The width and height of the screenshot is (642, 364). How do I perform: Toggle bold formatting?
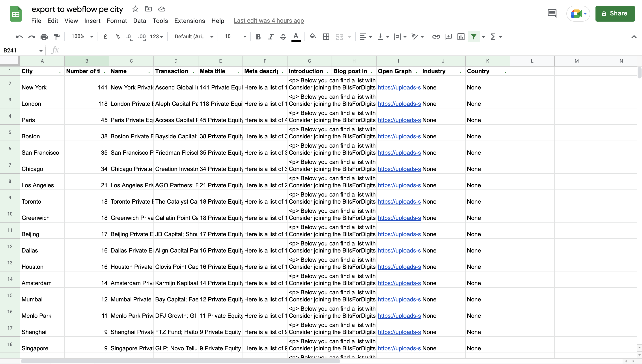click(x=258, y=37)
